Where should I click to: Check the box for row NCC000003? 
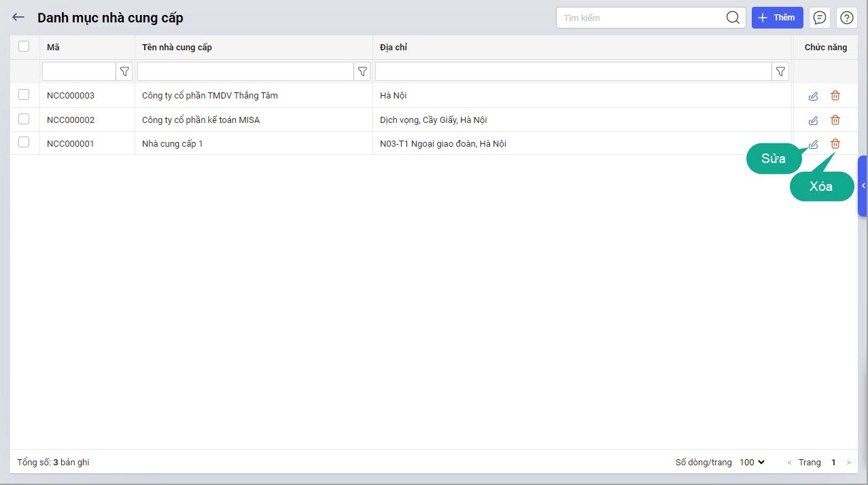click(24, 95)
